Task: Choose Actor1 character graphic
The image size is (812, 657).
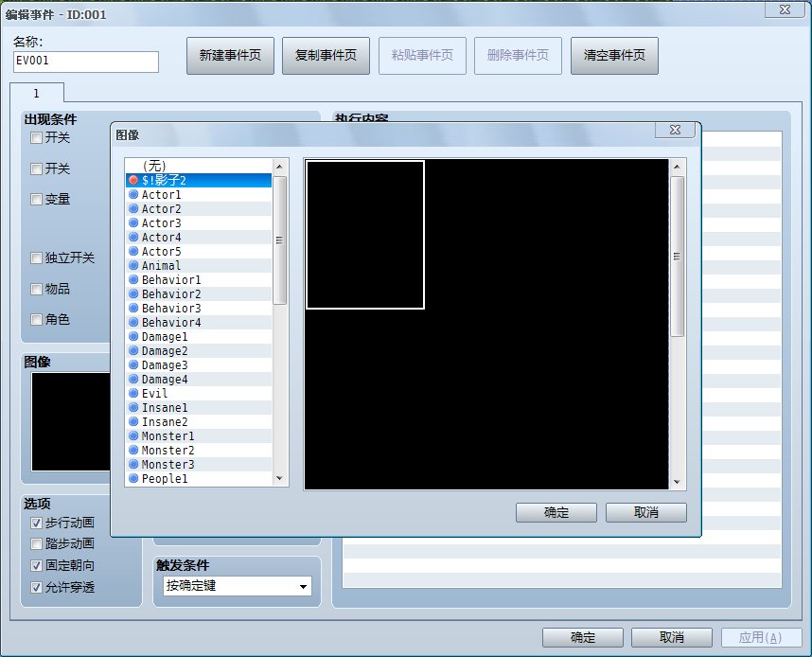Action: click(199, 194)
